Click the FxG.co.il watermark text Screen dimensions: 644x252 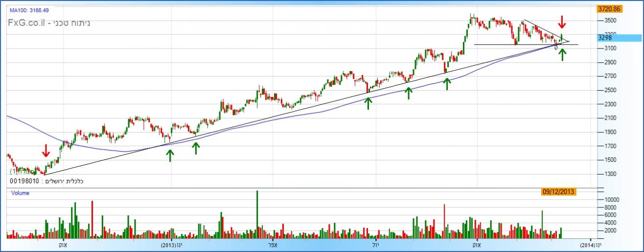pos(49,23)
